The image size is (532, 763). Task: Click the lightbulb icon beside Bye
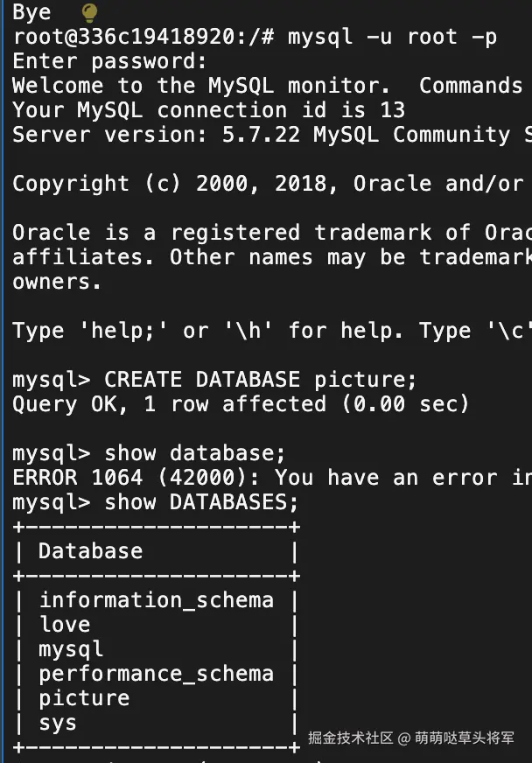pos(89,12)
